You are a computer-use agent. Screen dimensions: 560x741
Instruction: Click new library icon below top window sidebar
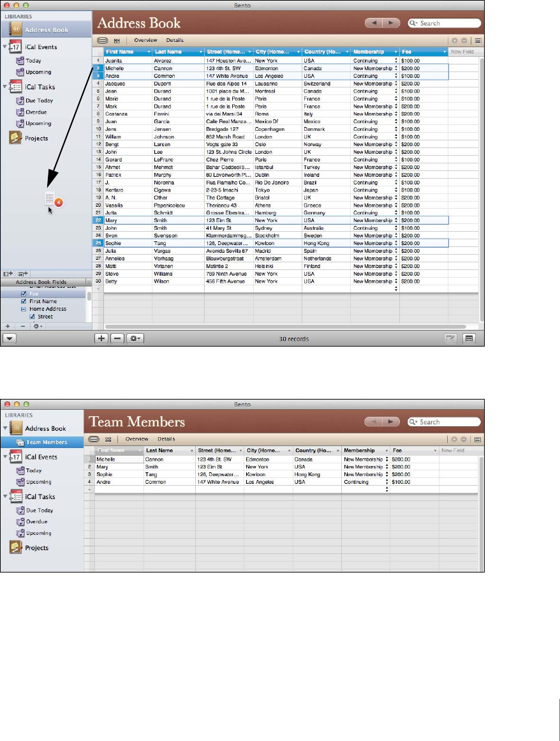[8, 274]
